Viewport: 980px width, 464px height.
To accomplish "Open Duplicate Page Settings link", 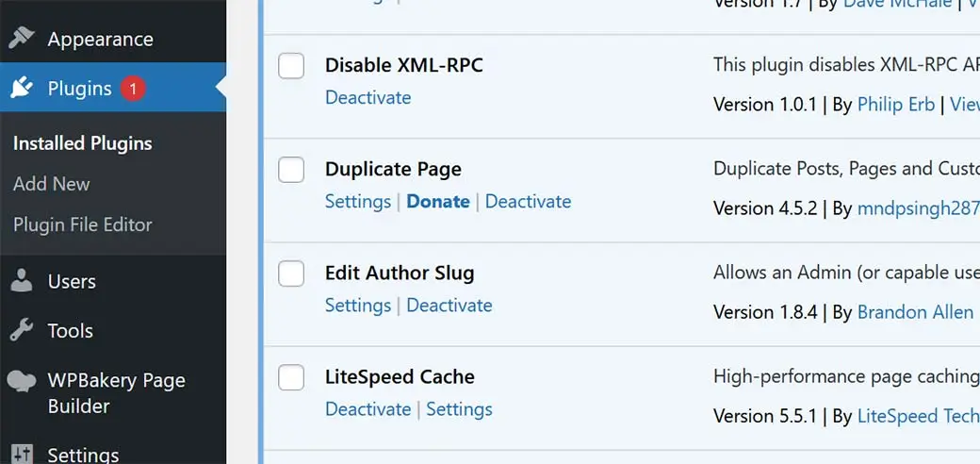I will click(357, 202).
